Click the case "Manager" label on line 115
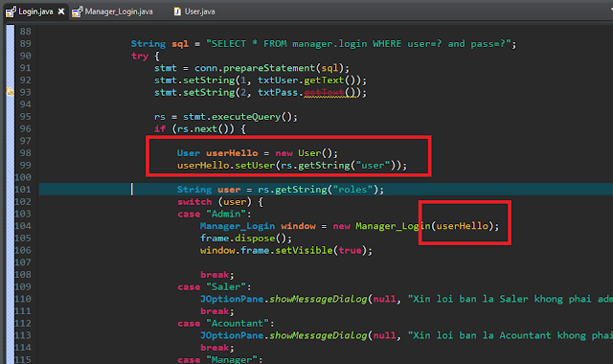 (x=219, y=359)
